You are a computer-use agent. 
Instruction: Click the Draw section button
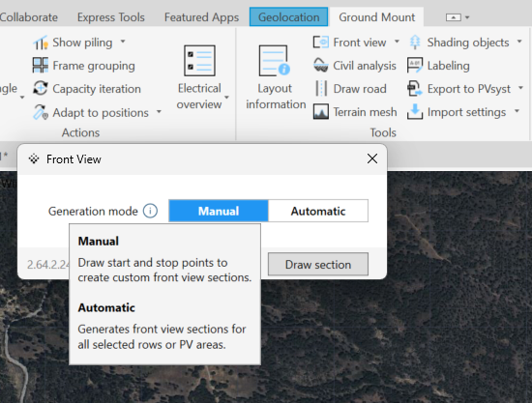click(318, 264)
